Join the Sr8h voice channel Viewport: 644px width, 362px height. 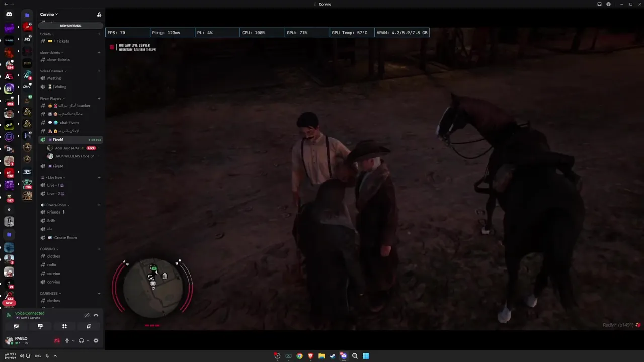pos(70,221)
